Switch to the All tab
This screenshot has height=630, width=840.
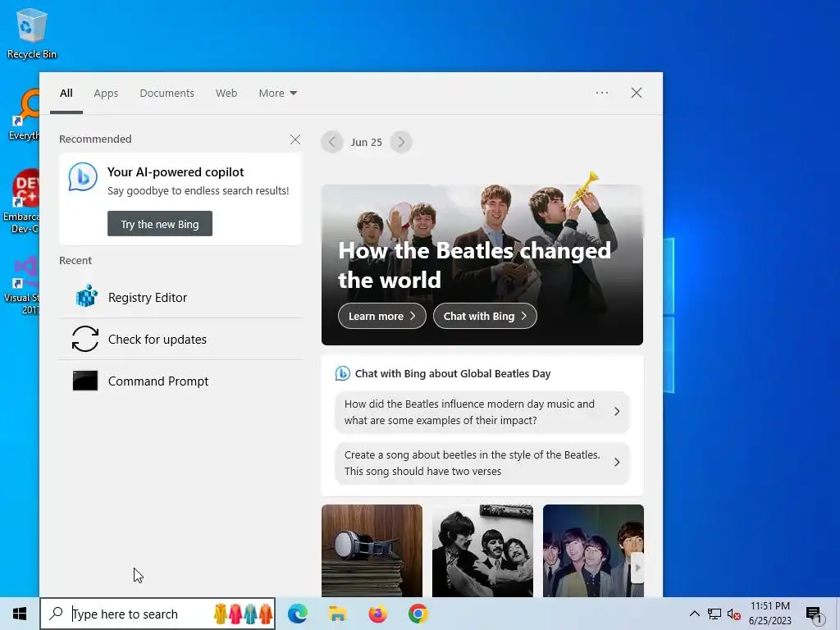click(66, 94)
